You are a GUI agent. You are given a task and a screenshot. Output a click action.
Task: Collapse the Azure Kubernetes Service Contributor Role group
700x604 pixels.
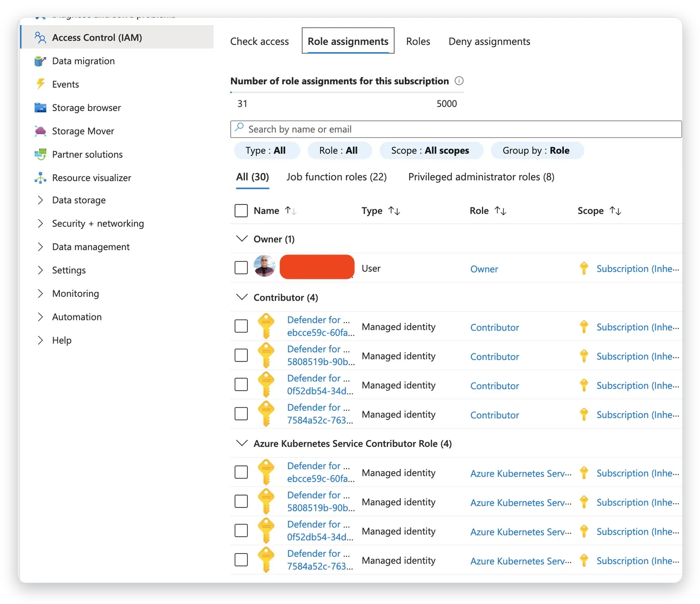coord(242,443)
